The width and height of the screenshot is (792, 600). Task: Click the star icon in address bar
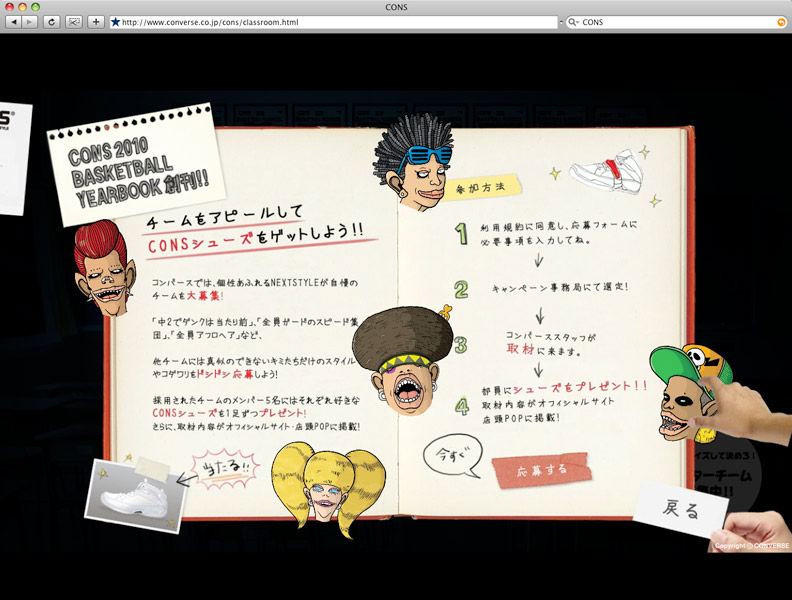click(116, 21)
